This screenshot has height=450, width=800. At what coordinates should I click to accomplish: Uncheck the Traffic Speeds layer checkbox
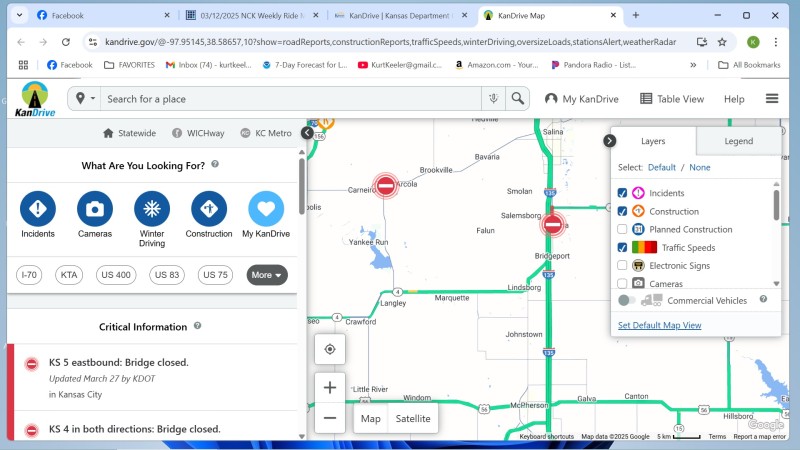622,247
